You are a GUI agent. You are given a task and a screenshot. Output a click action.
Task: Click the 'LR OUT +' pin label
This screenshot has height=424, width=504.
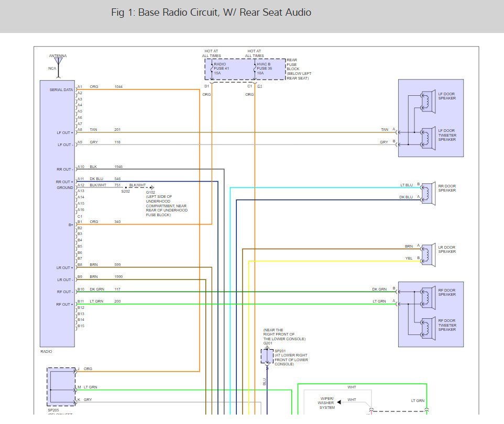[x=65, y=267]
